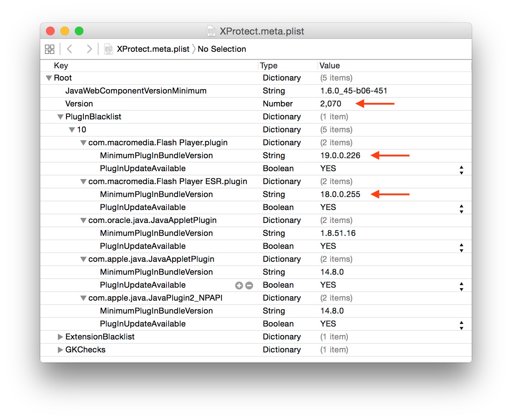Expand the ExtensionBlacklist dictionary
Screen dimensions: 512x420
(x=60, y=337)
